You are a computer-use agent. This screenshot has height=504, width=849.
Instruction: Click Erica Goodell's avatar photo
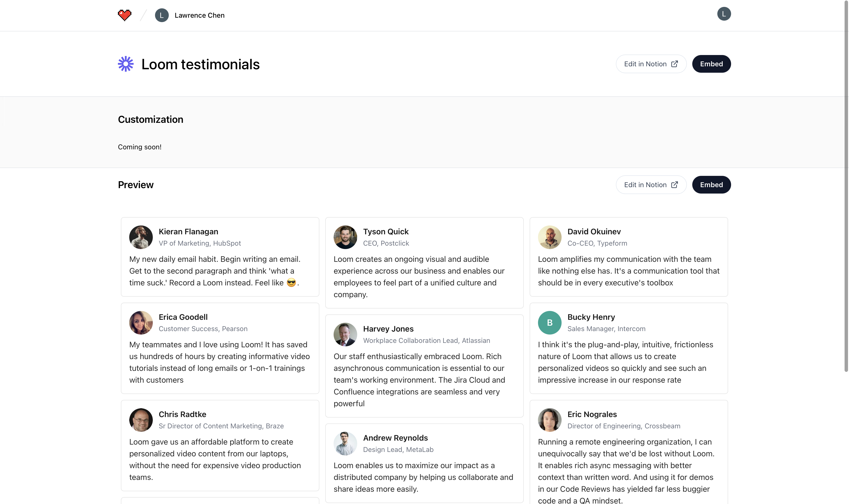[141, 323]
